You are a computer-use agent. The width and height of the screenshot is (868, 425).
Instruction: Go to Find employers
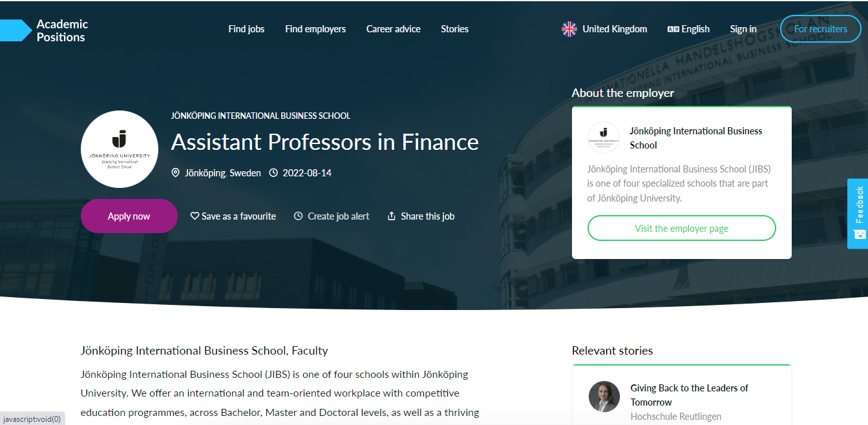[x=315, y=29]
